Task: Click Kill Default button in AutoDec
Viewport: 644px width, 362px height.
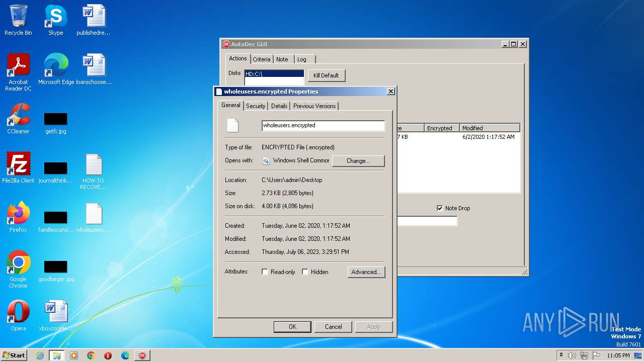Action: click(326, 75)
